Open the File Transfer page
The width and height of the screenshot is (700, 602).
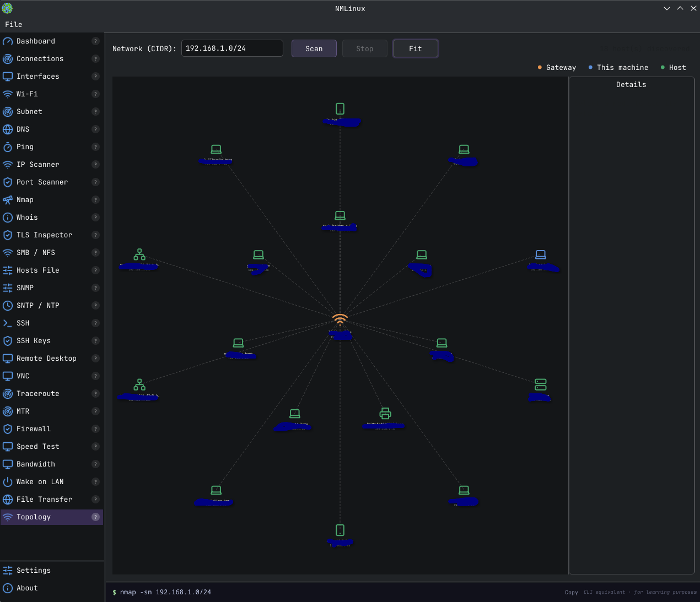point(52,500)
